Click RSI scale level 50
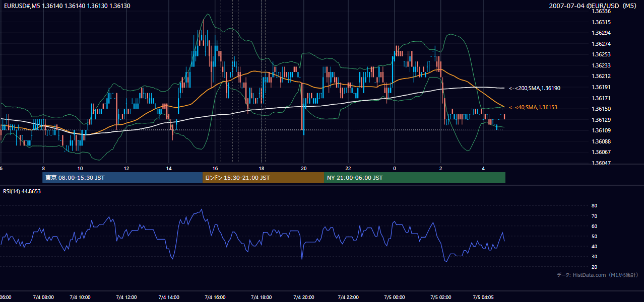Viewport: 644px width, 302px height. coord(594,236)
